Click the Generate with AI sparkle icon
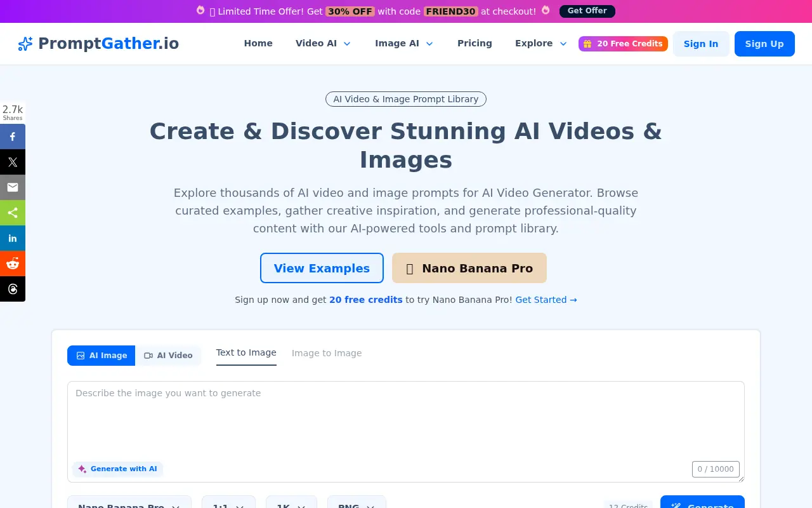The height and width of the screenshot is (508, 812). click(82, 469)
